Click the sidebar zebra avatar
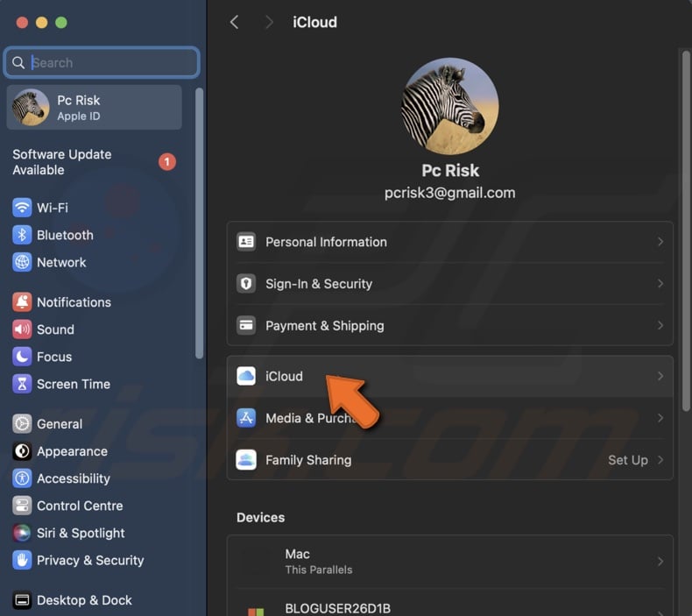Image resolution: width=692 pixels, height=616 pixels. click(31, 107)
